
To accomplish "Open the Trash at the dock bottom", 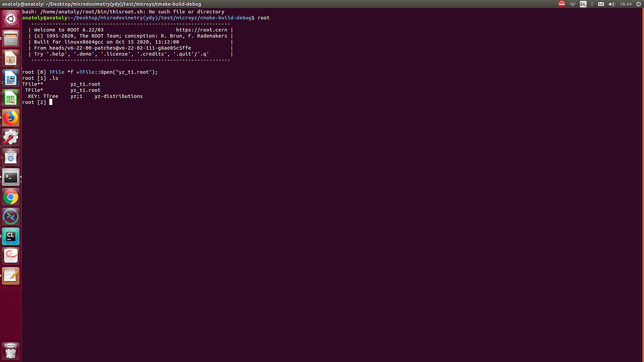I will point(11,350).
